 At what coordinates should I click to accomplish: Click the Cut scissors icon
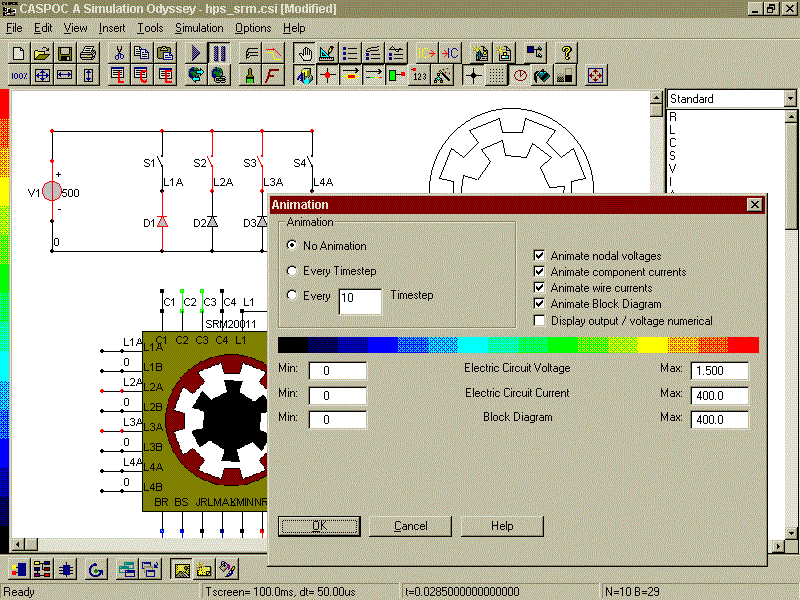119,53
